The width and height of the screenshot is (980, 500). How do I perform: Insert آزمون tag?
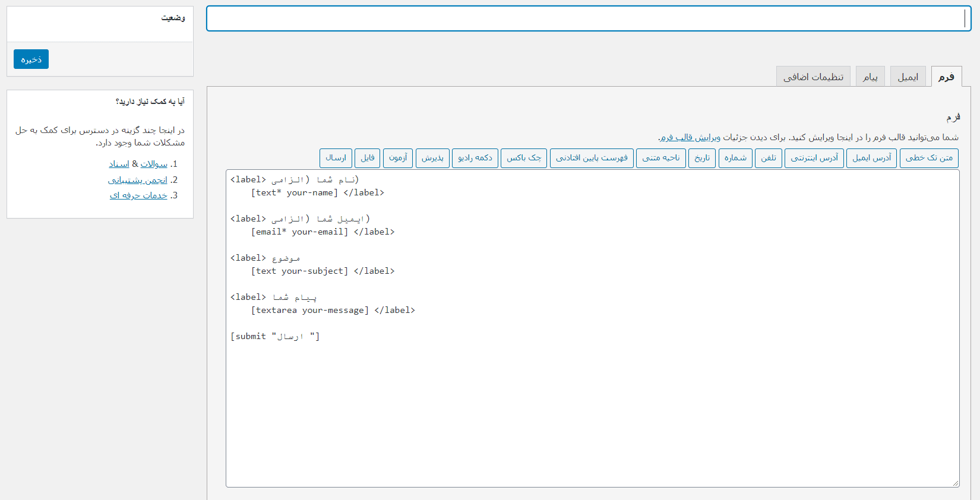coord(398,158)
